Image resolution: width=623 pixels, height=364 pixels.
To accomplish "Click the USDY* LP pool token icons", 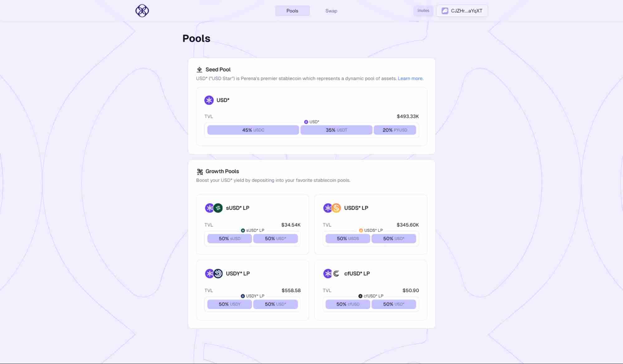I will click(214, 274).
